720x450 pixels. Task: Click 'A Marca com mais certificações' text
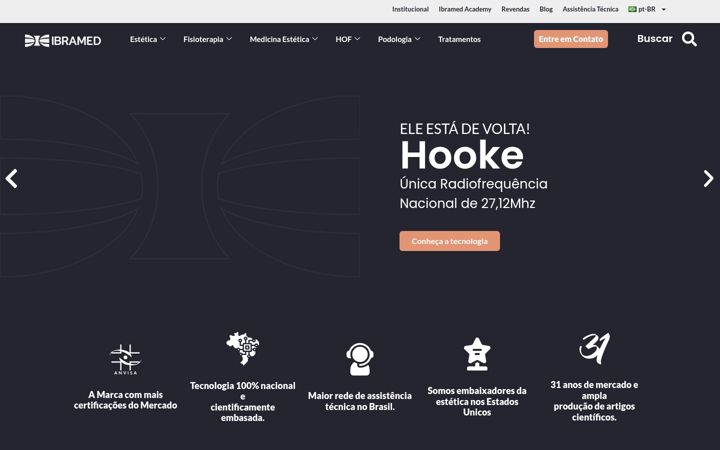[125, 400]
